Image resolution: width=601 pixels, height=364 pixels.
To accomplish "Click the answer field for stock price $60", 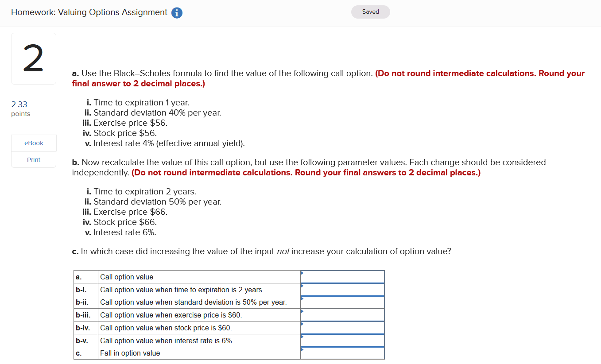I will click(x=343, y=327).
